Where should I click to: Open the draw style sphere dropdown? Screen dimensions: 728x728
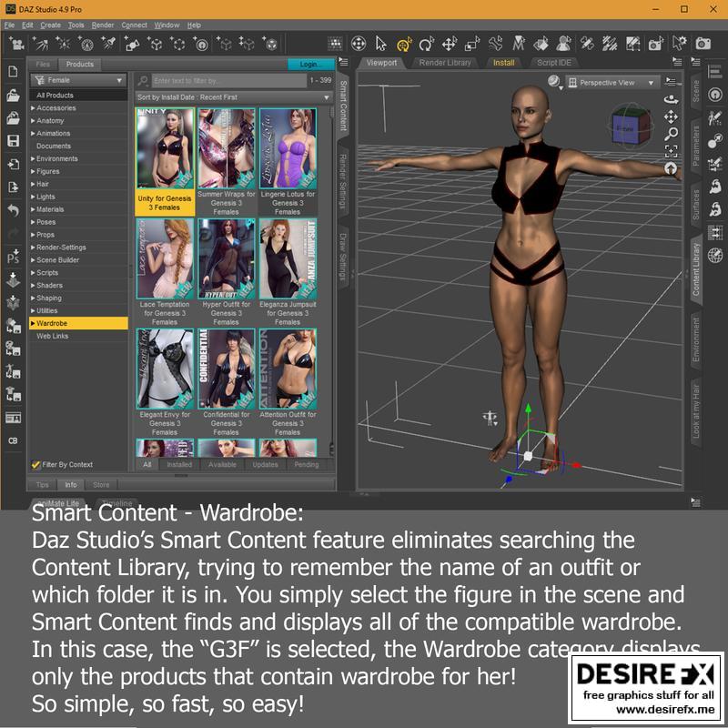point(554,82)
